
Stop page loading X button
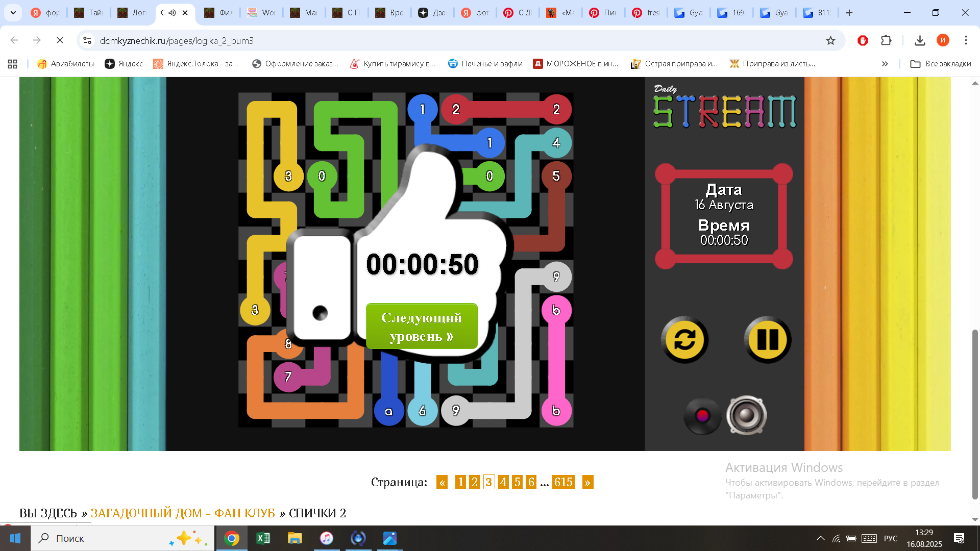(60, 40)
